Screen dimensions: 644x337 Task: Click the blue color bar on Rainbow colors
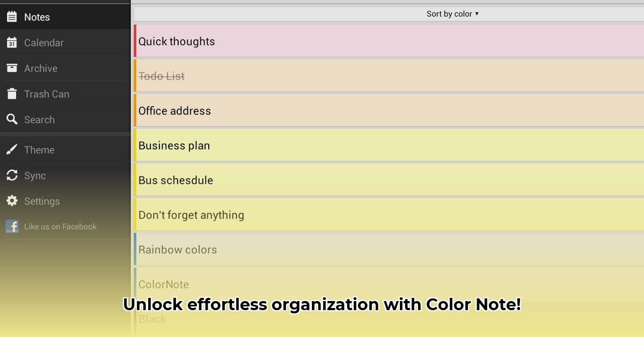click(x=135, y=249)
